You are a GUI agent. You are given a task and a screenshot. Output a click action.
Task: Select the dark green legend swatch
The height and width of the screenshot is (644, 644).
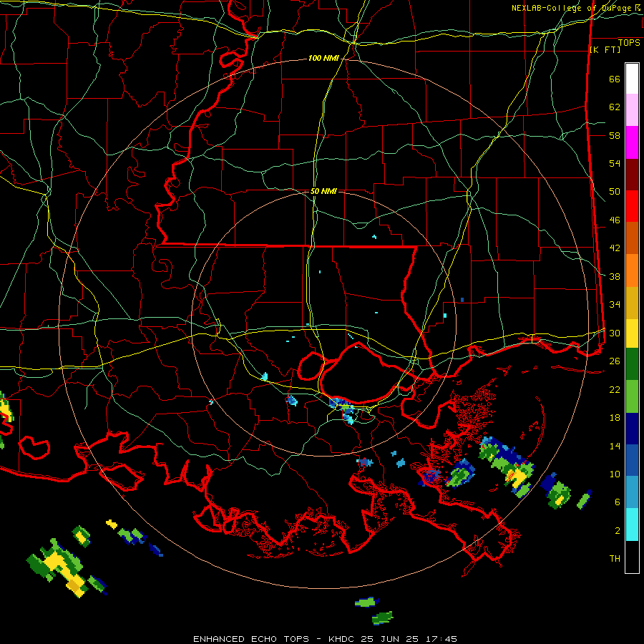click(x=632, y=364)
